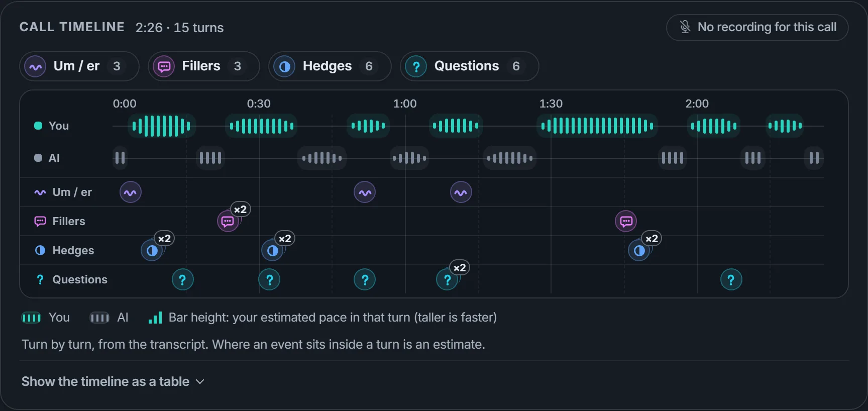Click the Um / er marker near 0:00
This screenshot has height=411, width=868.
(131, 192)
